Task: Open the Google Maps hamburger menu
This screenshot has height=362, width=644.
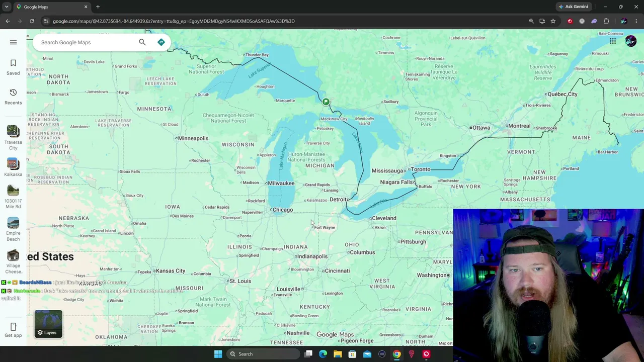Action: pyautogui.click(x=13, y=42)
